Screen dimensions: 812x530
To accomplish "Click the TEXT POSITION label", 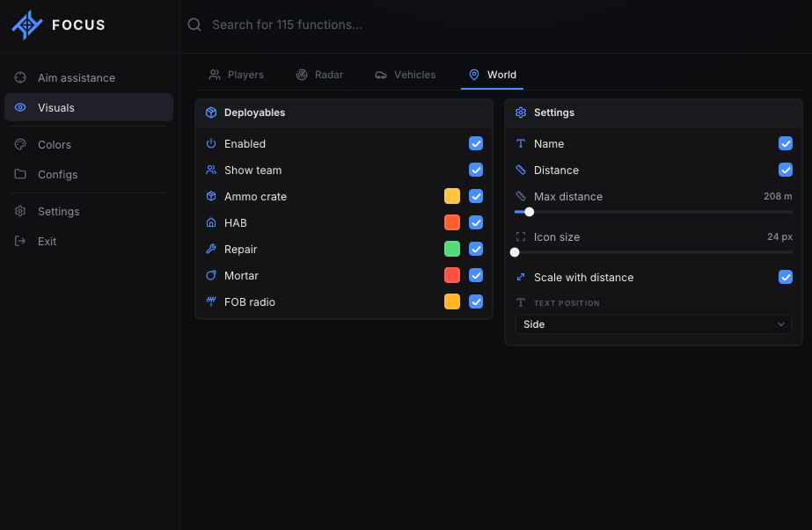I will click(x=567, y=303).
